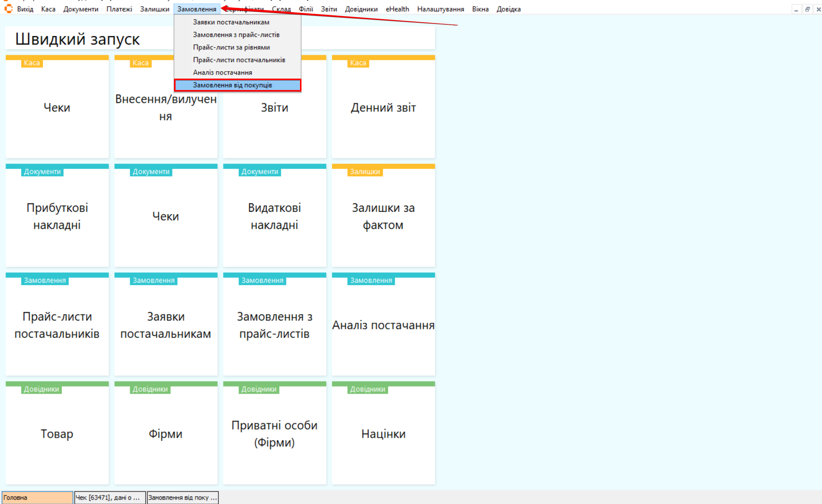This screenshot has height=504, width=822.
Task: Launch the 'Прибуткові накладні' tile
Action: pos(57,216)
